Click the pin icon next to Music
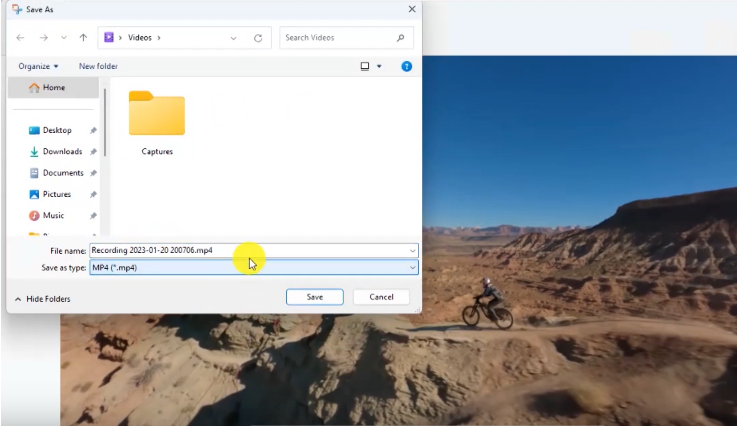 (93, 215)
